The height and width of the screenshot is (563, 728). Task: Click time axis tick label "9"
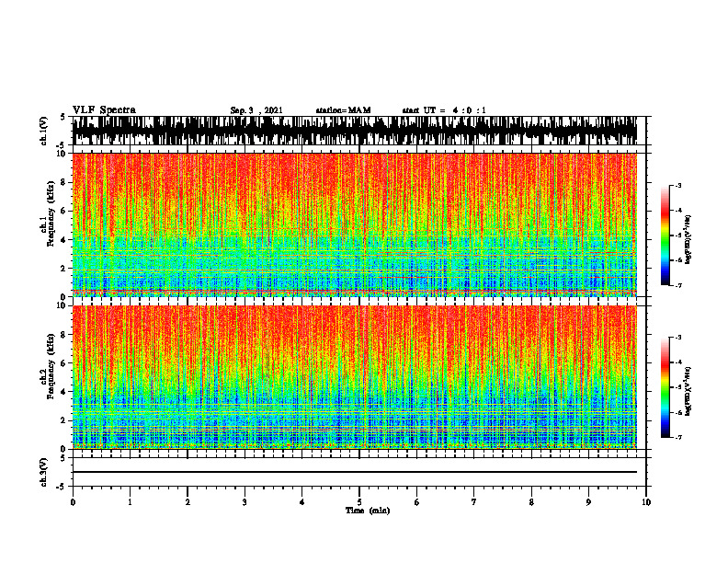[x=588, y=502]
